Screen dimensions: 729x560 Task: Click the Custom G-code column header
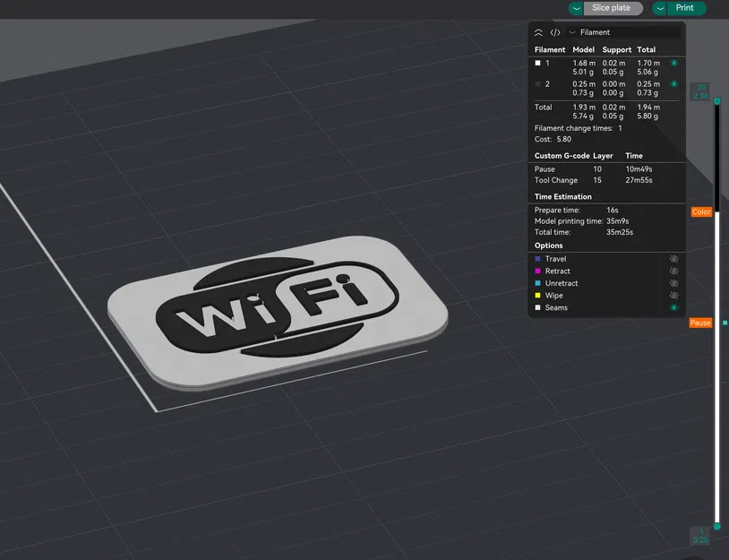pyautogui.click(x=562, y=156)
